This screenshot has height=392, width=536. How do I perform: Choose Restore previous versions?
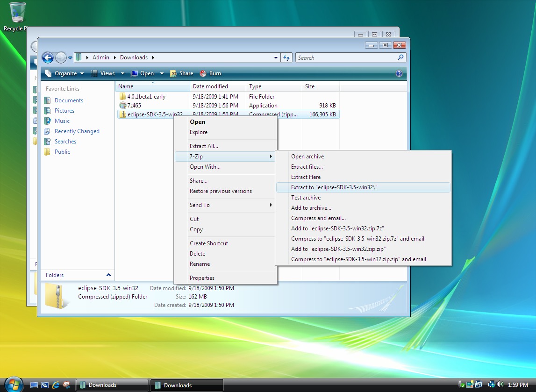[225, 191]
